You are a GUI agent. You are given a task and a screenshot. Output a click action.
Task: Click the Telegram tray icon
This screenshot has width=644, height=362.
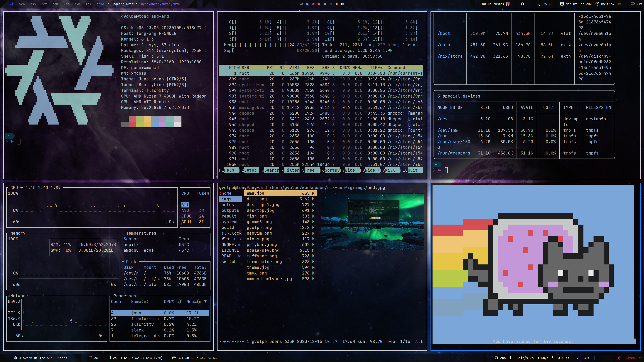pos(308,4)
